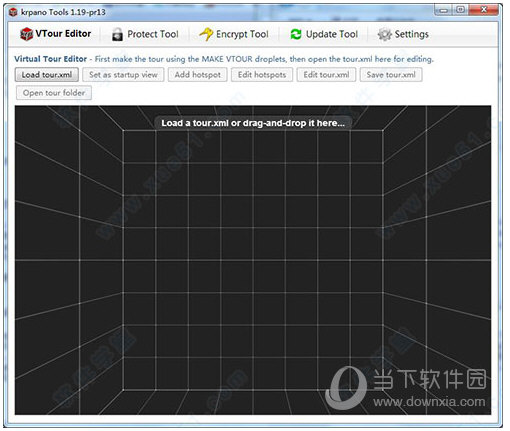Click the Load tour.xml button
Image resolution: width=510 pixels, height=431 pixels.
pyautogui.click(x=47, y=75)
